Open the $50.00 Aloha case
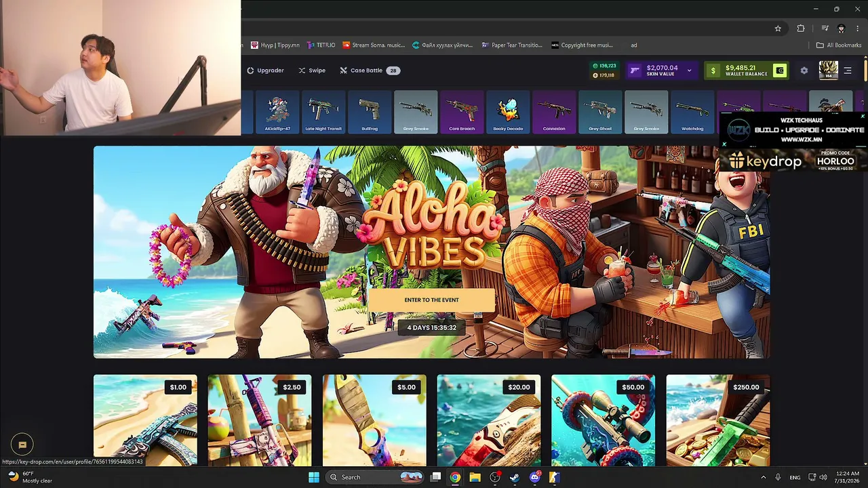 (604, 420)
